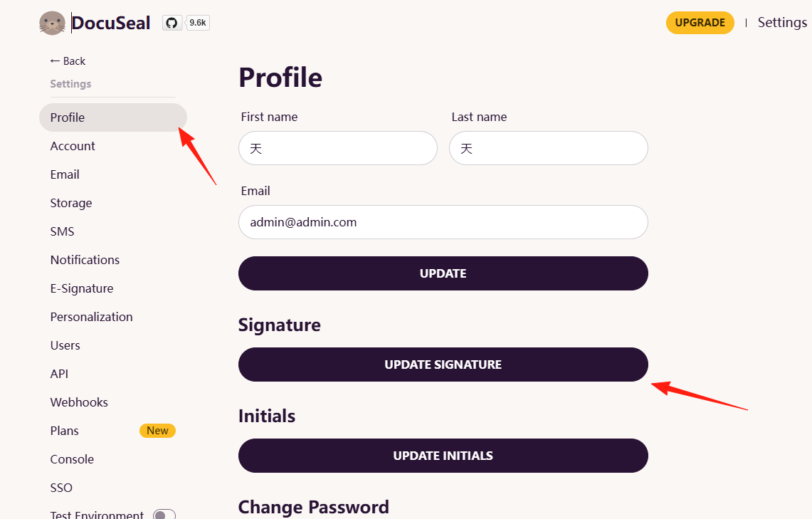
Task: Click the DocuSeal seal logo
Action: pyautogui.click(x=52, y=23)
